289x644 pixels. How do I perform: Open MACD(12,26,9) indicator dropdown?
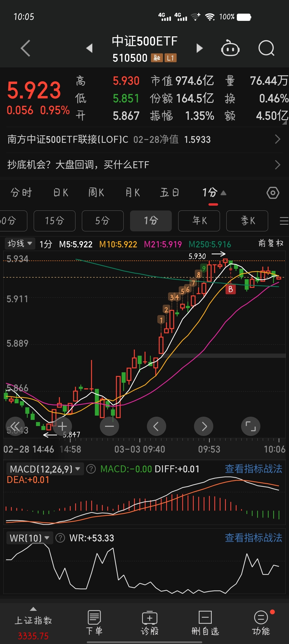(45, 469)
